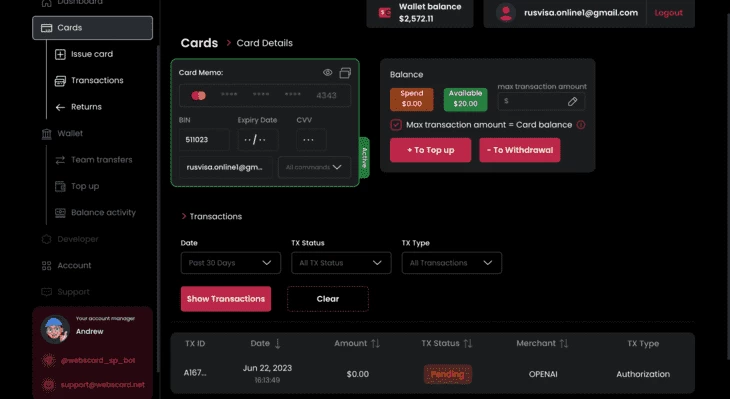Open the All commands dropdown on card
Viewport: 730px width, 399px height.
click(314, 167)
